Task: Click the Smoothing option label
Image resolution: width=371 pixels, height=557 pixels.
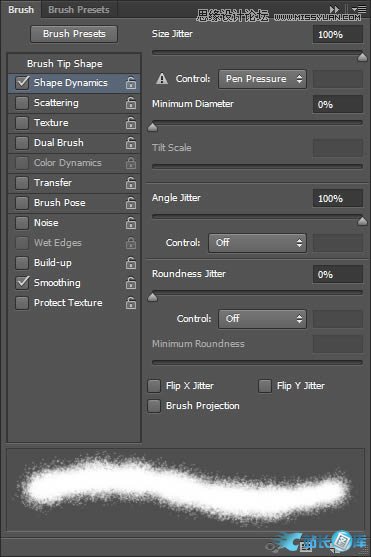Action: 57,283
